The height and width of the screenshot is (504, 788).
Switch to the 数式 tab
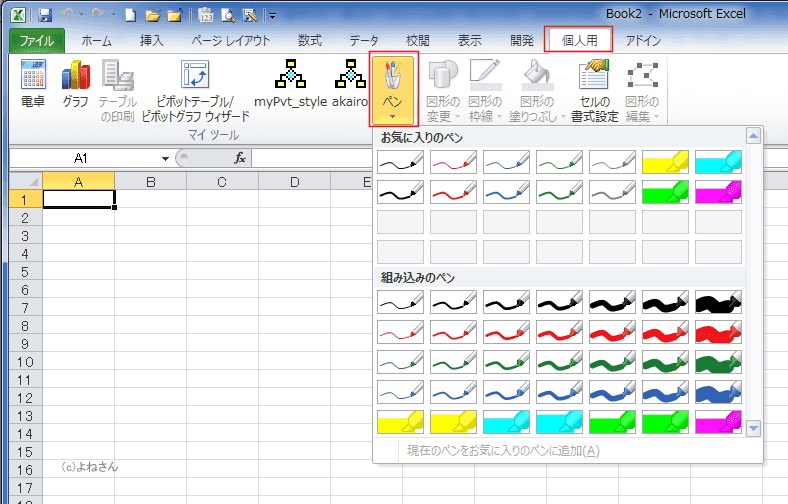[x=309, y=41]
